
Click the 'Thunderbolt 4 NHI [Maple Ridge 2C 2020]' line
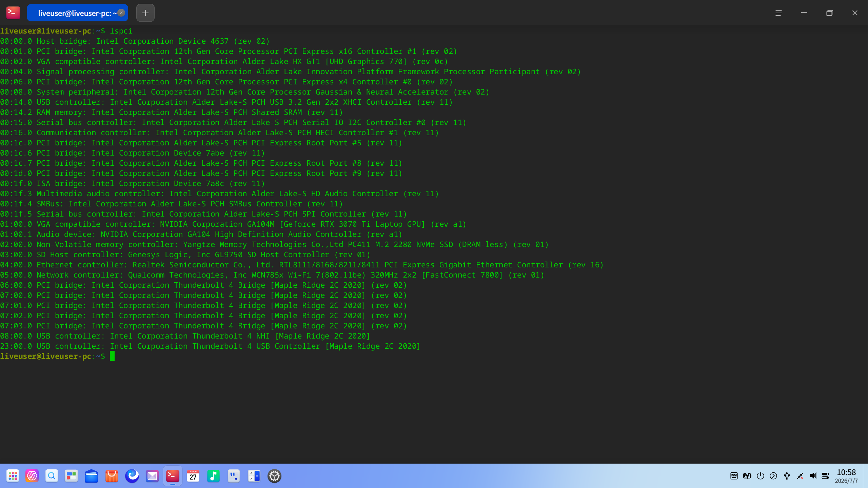point(185,336)
